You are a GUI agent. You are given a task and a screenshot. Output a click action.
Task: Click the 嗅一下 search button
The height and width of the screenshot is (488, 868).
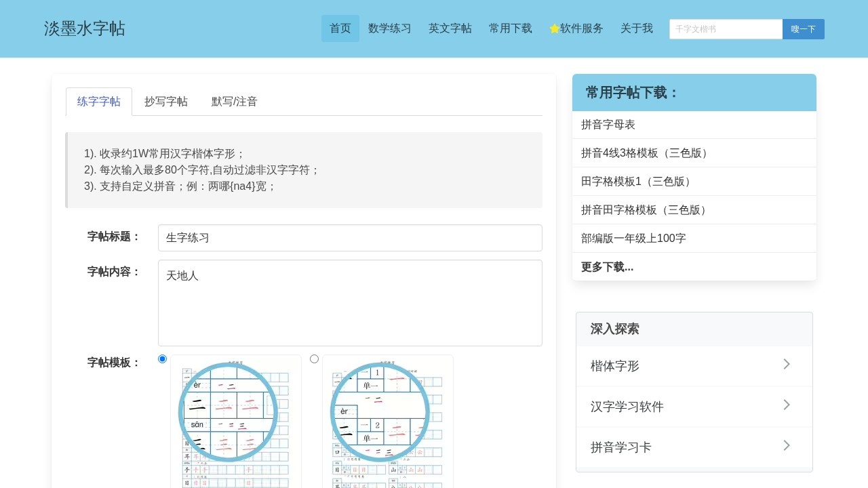pos(803,29)
